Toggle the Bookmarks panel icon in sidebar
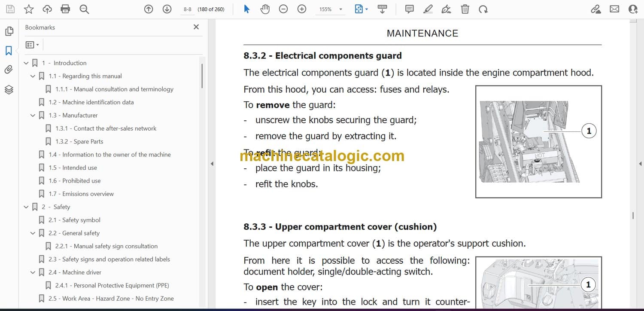 9,51
